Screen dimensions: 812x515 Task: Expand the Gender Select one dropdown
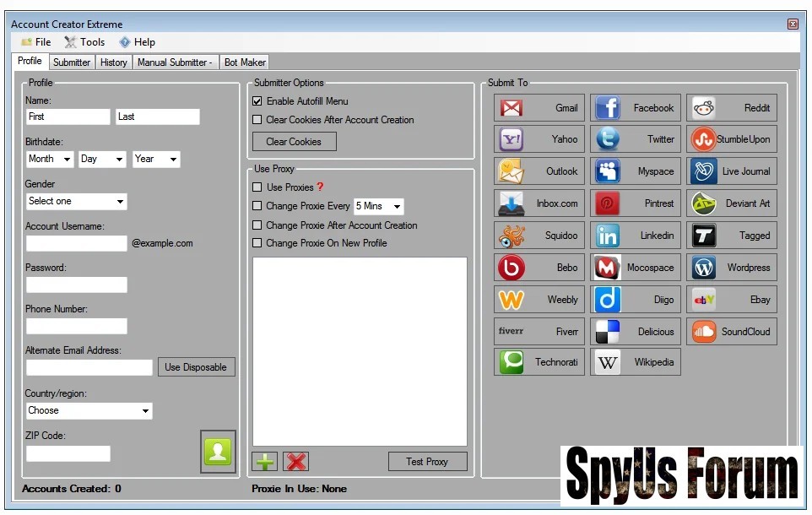pos(76,201)
